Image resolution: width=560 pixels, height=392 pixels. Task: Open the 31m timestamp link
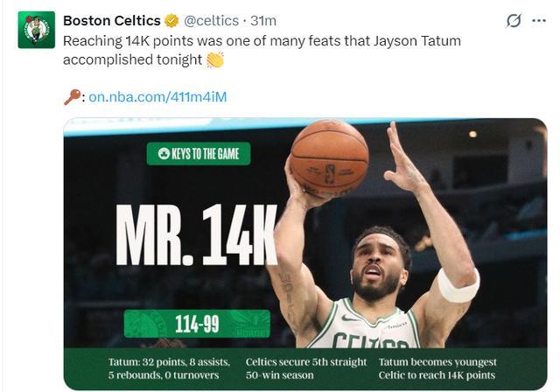pos(263,21)
